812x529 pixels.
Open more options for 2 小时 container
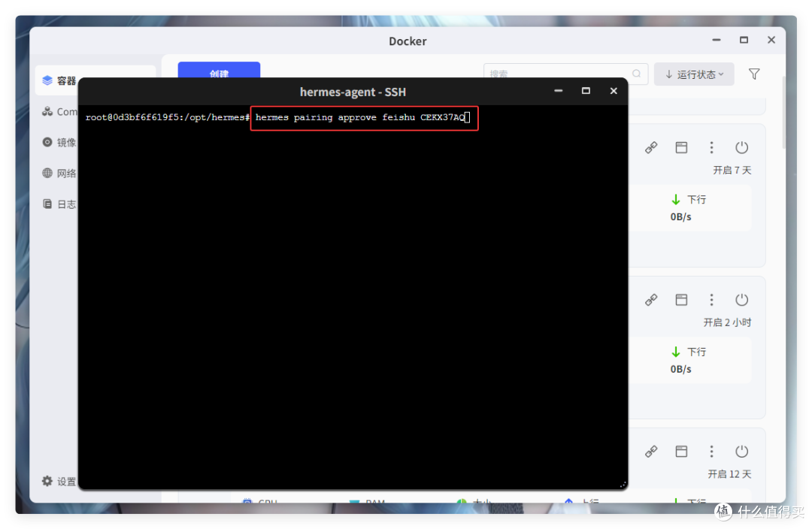(x=711, y=300)
